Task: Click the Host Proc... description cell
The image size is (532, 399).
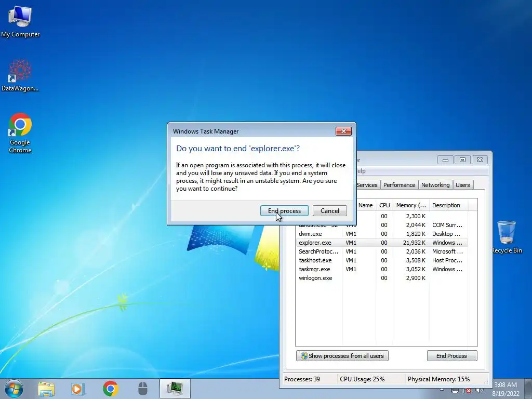Action: tap(447, 260)
